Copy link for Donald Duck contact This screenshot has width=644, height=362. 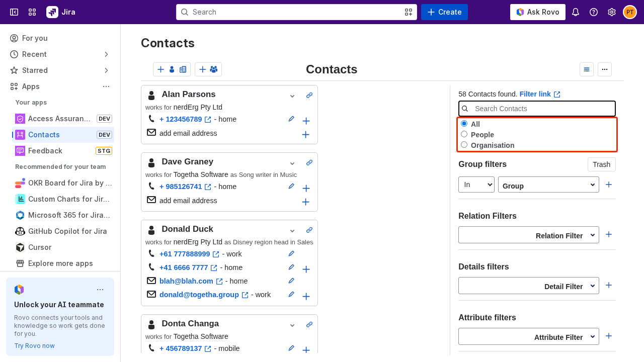tap(309, 230)
